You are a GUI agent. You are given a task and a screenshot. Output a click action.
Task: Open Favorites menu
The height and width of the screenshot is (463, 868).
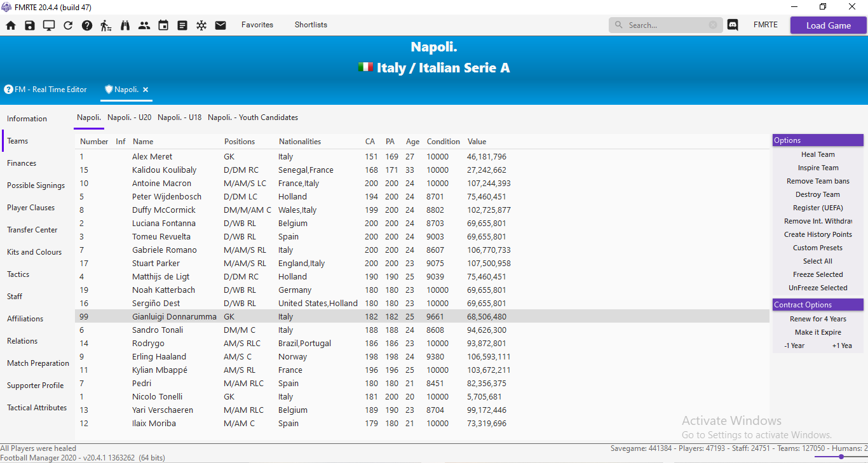[257, 25]
